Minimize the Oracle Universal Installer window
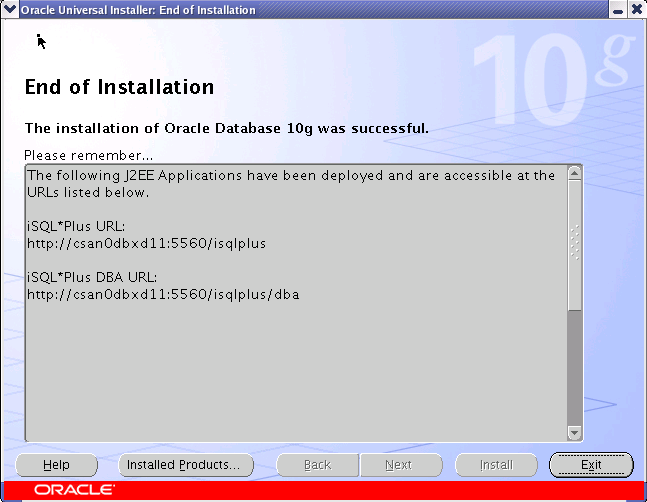647x502 pixels. (618, 9)
